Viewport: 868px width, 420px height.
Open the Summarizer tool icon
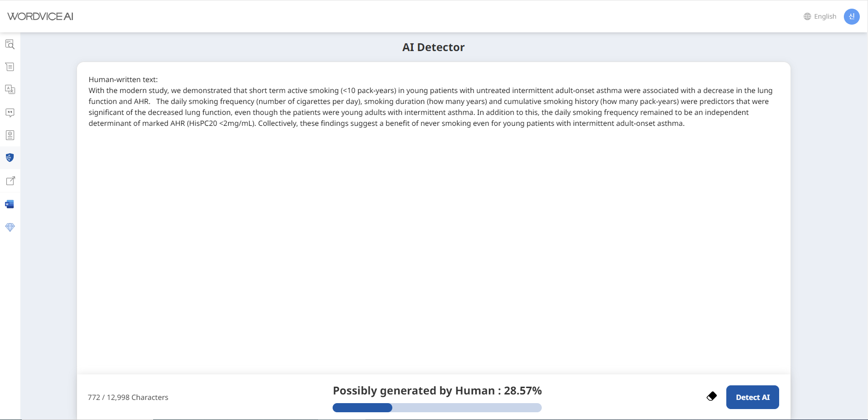pyautogui.click(x=10, y=67)
